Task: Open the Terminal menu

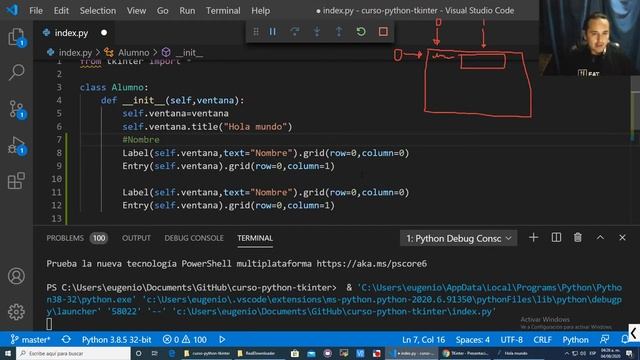Action: pyautogui.click(x=223, y=11)
